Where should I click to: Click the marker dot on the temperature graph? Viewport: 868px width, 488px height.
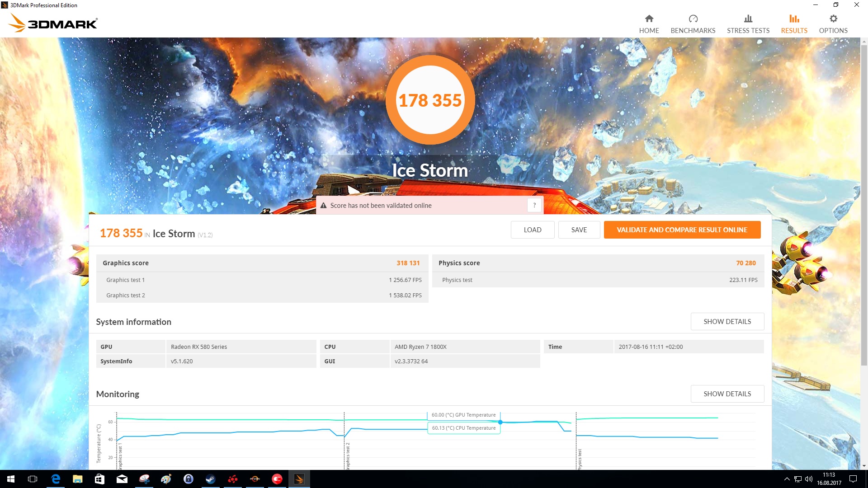(x=500, y=422)
